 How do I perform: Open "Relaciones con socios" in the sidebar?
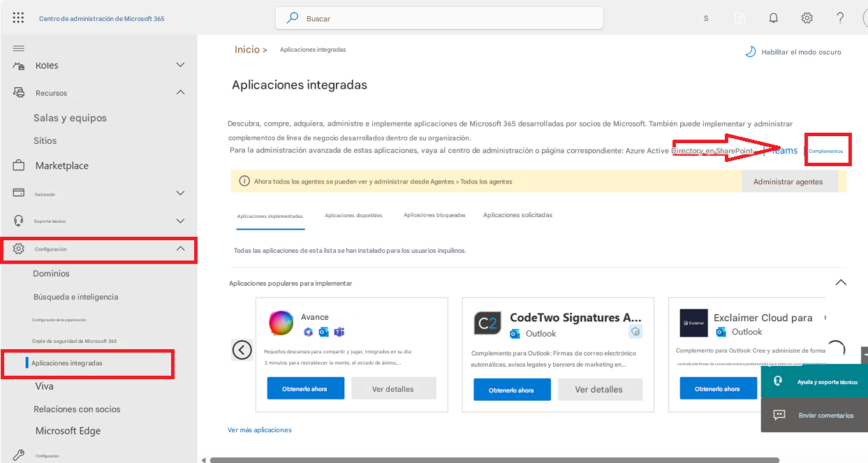77,409
